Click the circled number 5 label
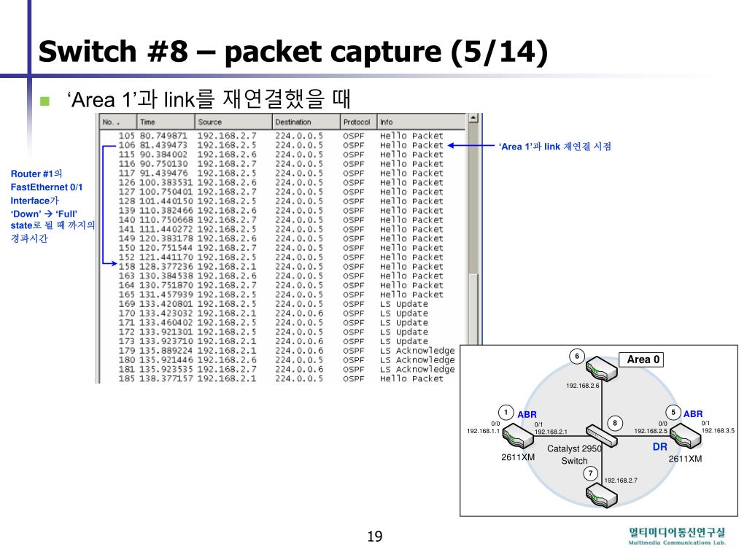 click(673, 413)
